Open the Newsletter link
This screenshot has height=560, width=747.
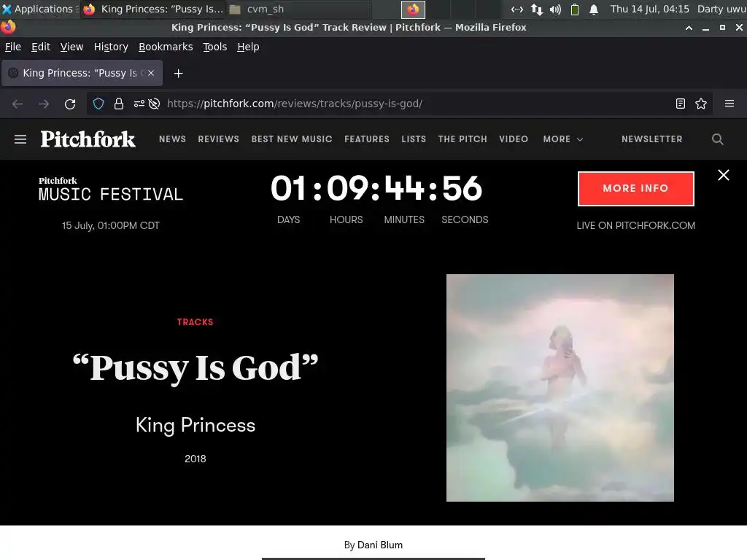coord(651,139)
